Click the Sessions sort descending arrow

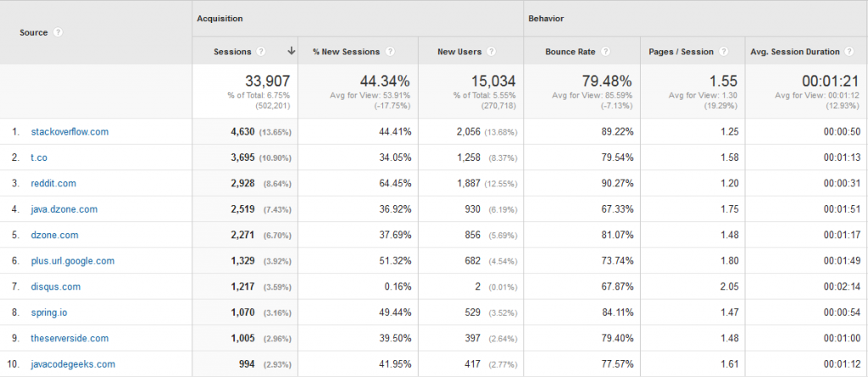point(292,51)
